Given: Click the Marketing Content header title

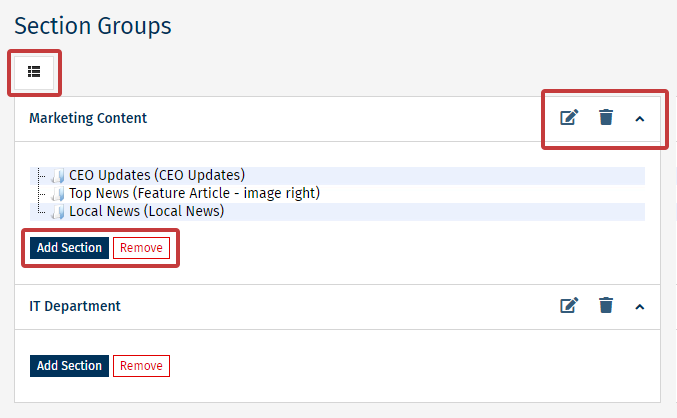Looking at the screenshot, I should (88, 118).
